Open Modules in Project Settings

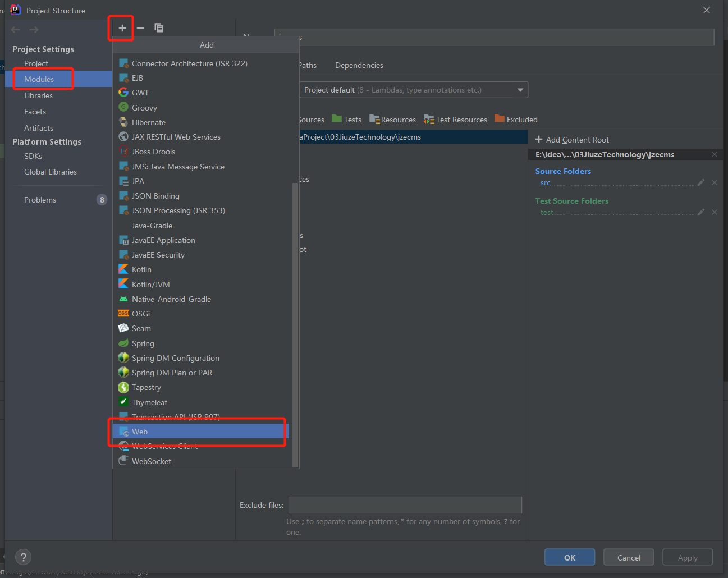coord(59,79)
